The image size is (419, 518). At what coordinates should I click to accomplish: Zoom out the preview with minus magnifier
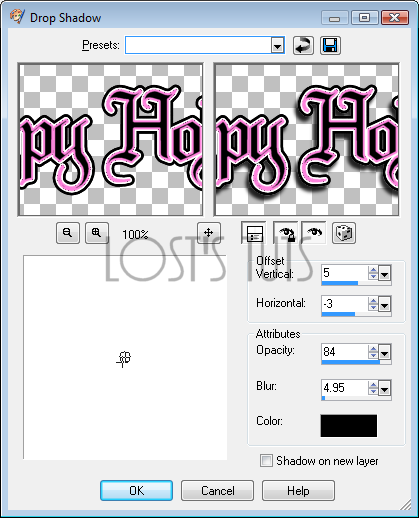(68, 233)
